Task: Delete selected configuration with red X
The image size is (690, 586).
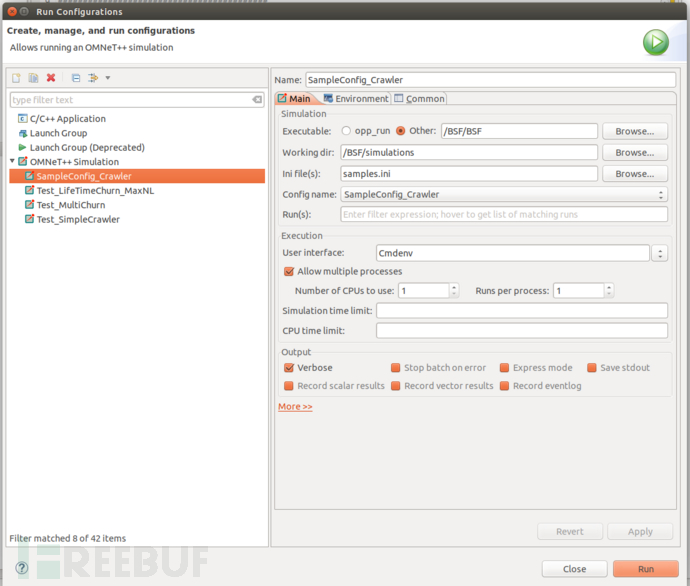Action: coord(51,78)
